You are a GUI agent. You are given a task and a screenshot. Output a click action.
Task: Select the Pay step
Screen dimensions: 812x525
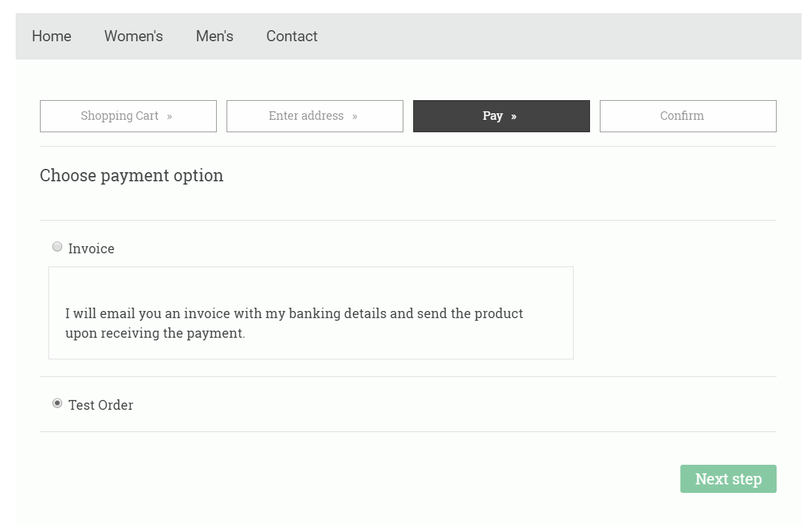[x=502, y=116]
